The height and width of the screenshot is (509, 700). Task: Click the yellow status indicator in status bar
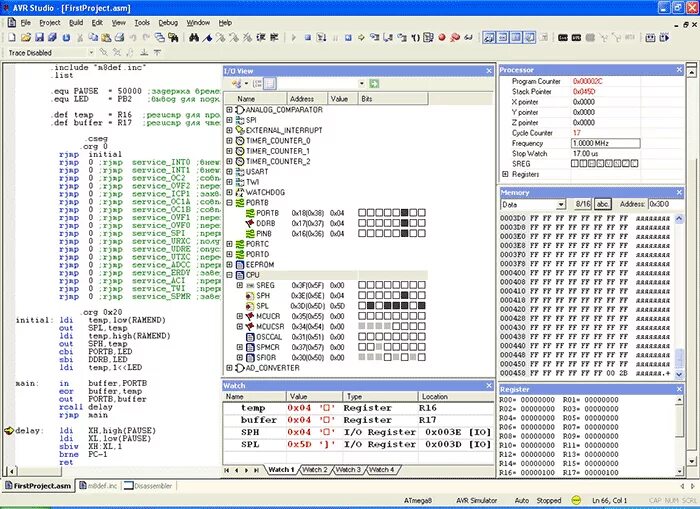576,500
